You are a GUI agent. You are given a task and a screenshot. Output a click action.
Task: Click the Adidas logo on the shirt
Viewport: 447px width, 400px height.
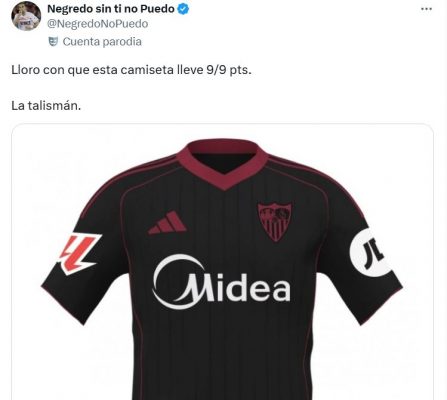(167, 223)
